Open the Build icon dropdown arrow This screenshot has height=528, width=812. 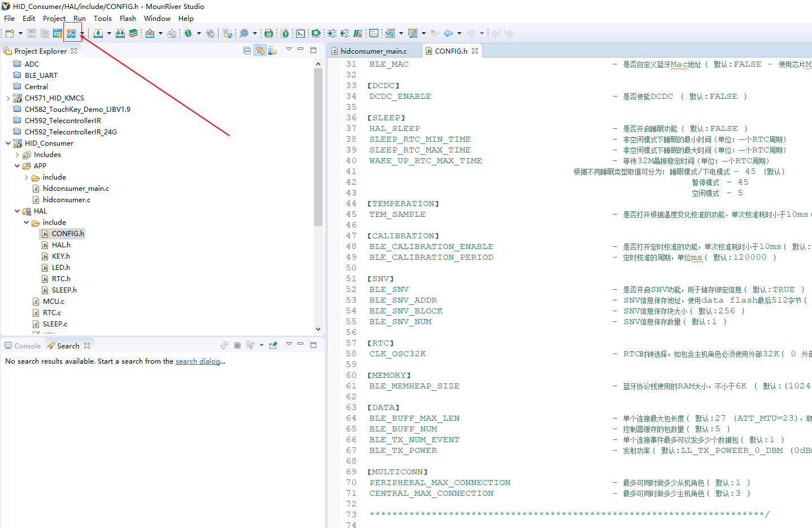tap(109, 33)
